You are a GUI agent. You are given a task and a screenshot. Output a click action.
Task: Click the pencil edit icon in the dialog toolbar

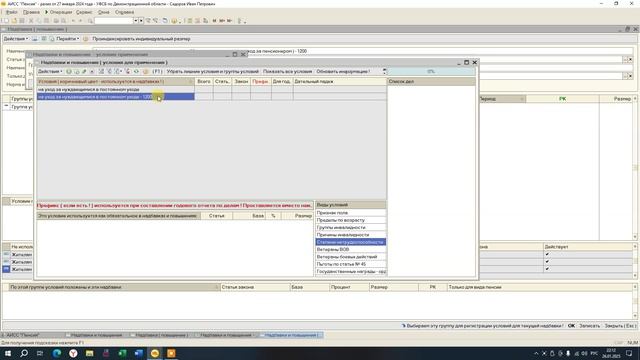pos(84,71)
